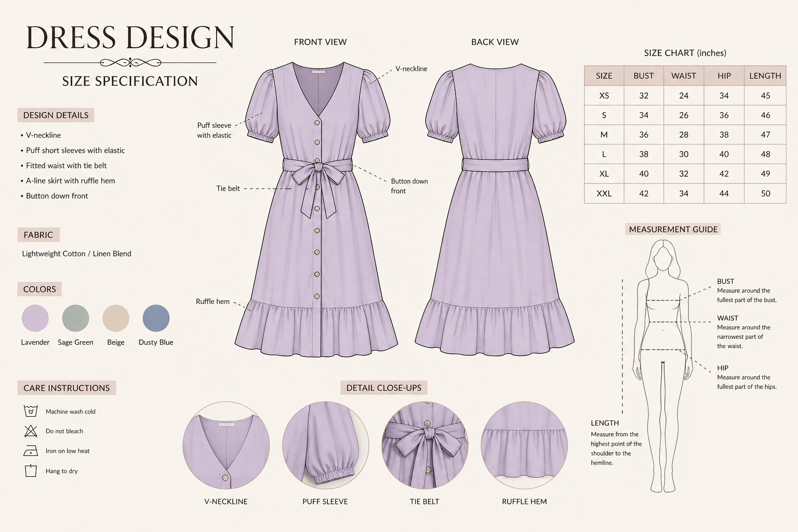Select the Sage Green color option
Screen dimensions: 798x532
tap(75, 318)
